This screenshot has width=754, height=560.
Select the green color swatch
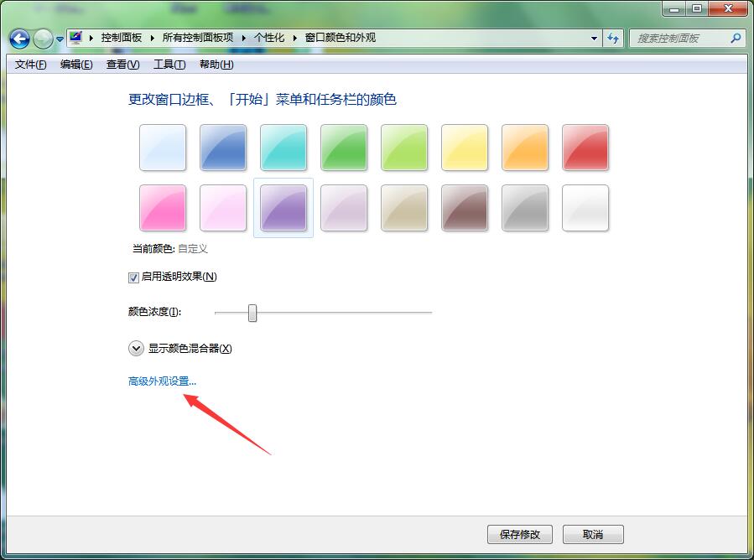(x=344, y=148)
